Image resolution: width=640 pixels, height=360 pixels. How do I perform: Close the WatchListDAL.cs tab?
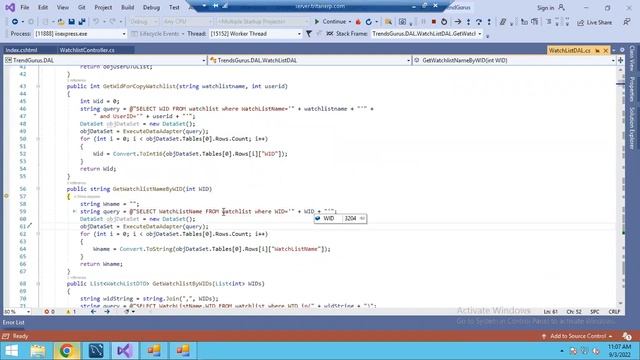[x=606, y=51]
